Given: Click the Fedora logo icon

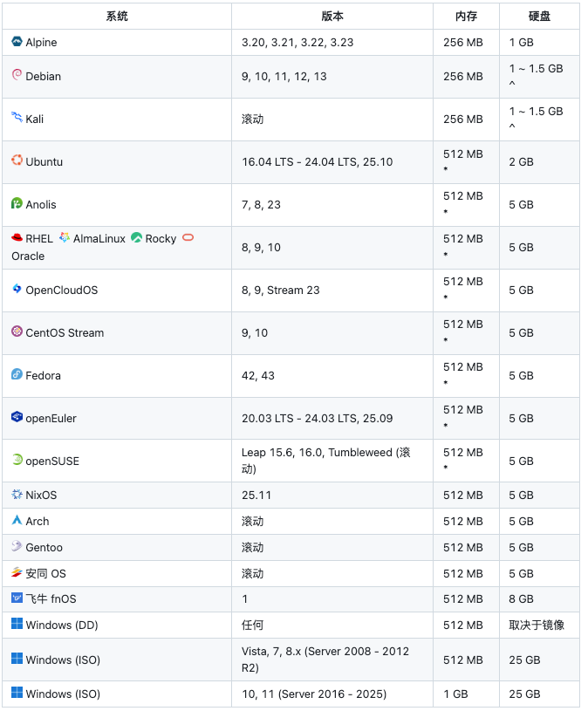Looking at the screenshot, I should [x=17, y=374].
